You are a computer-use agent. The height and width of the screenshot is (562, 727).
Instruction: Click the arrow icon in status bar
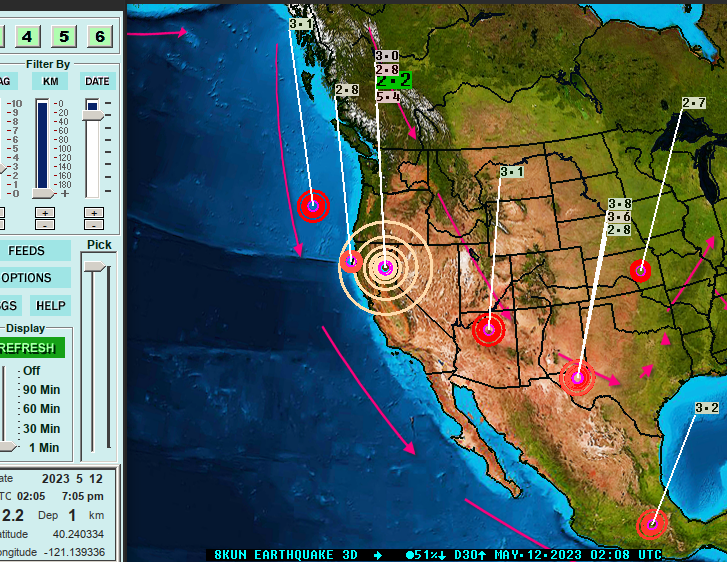(378, 555)
